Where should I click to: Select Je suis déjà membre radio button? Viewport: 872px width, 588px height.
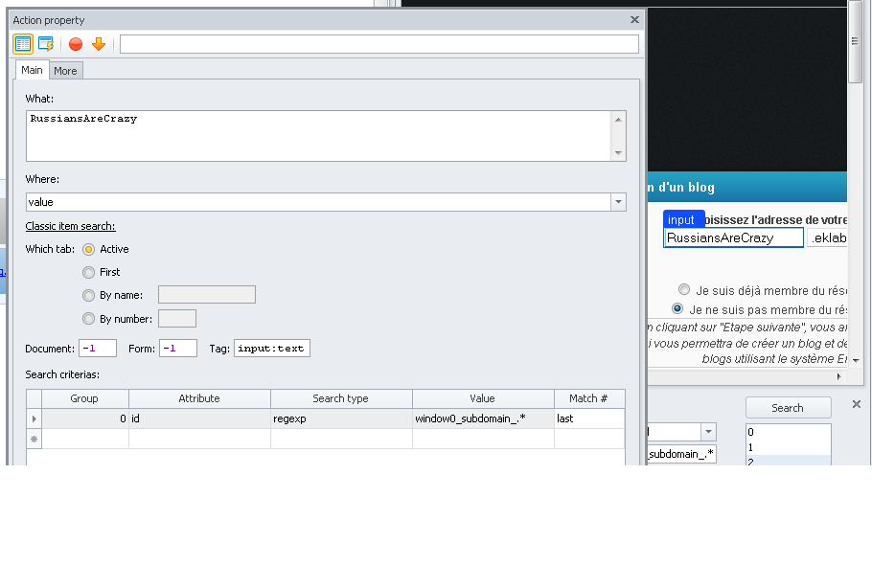coord(684,289)
